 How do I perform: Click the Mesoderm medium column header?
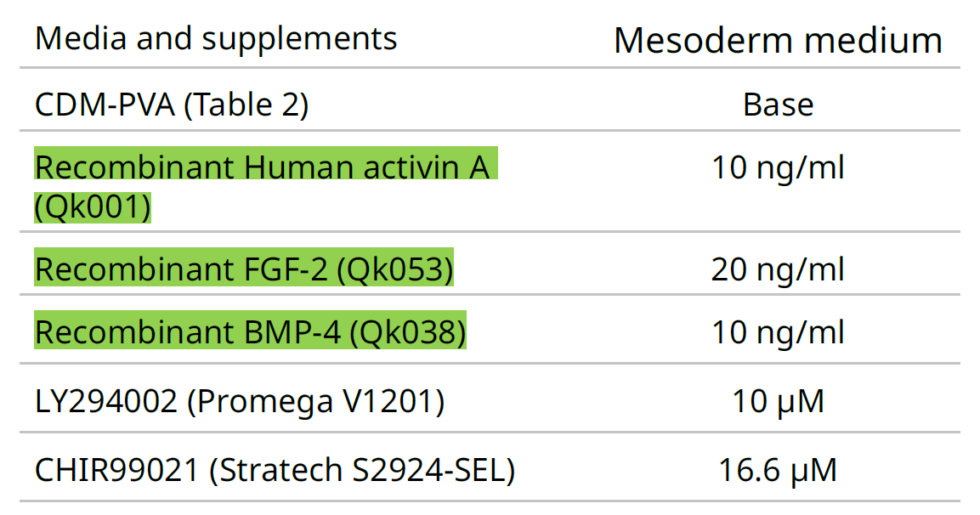click(778, 40)
